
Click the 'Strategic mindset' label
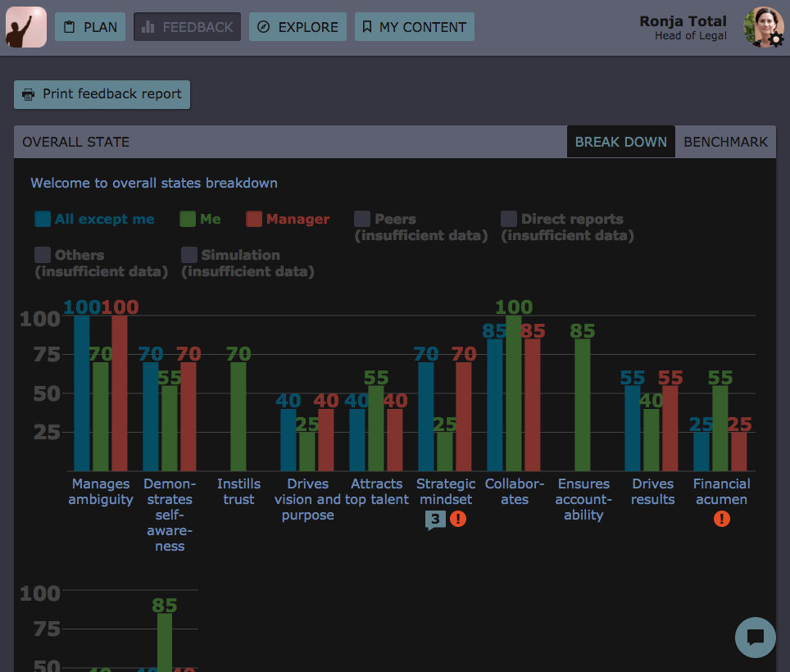tap(446, 492)
